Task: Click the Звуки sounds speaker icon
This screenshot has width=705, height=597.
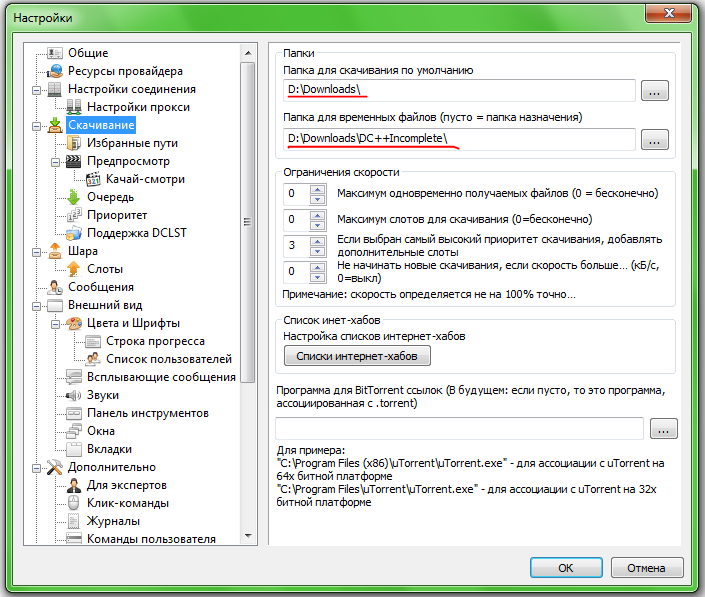Action: 73,395
